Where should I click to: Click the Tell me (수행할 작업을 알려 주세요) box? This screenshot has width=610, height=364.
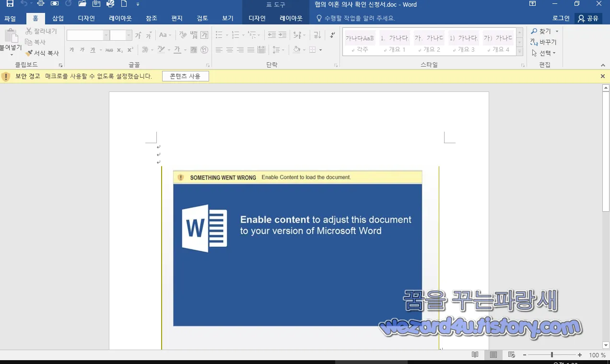[355, 19]
